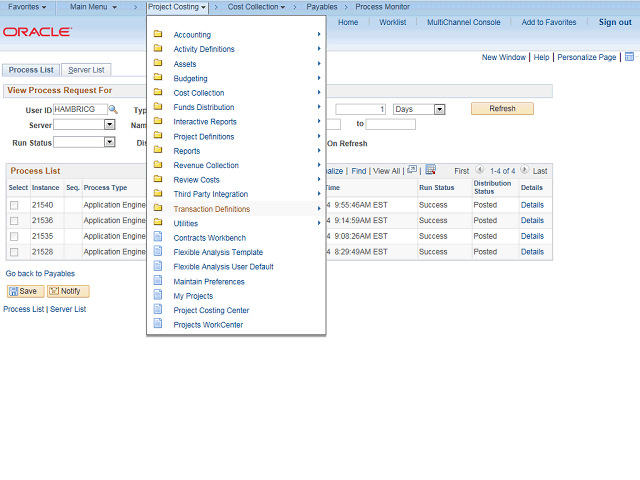Viewport: 640px width, 480px height.
Task: Click the Interactive Reports folder icon
Action: point(158,121)
